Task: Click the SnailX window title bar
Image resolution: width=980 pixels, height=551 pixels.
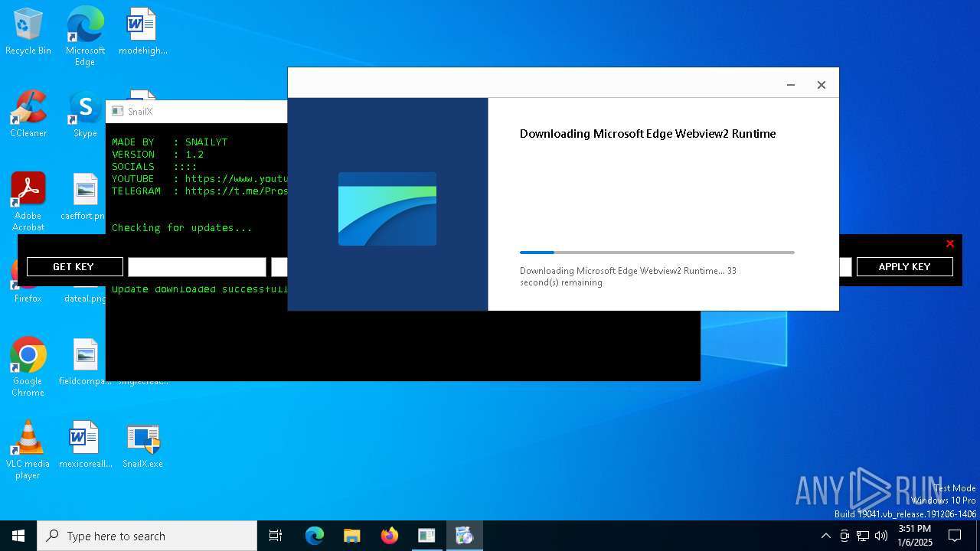Action: (198, 112)
